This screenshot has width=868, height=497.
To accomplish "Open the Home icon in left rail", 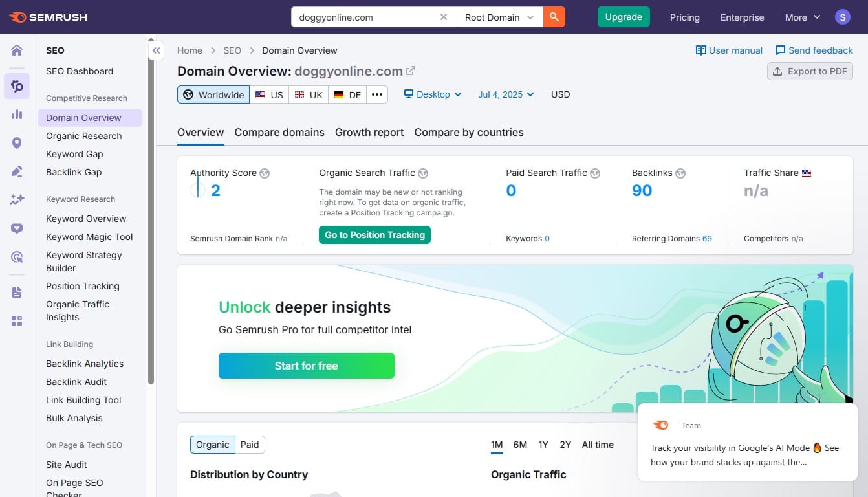I will coord(17,50).
